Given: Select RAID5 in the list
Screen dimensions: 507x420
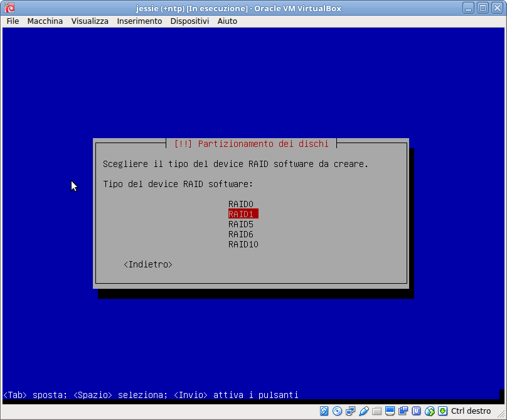Looking at the screenshot, I should tap(241, 224).
